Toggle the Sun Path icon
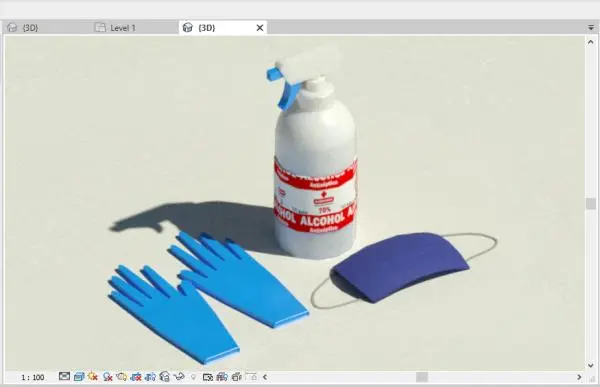The height and width of the screenshot is (387, 600). 93,377
